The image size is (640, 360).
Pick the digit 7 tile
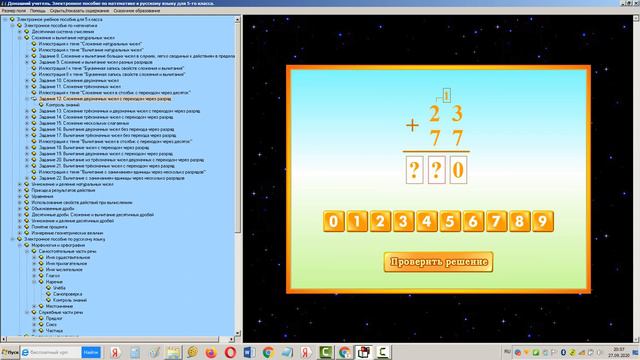tap(496, 221)
